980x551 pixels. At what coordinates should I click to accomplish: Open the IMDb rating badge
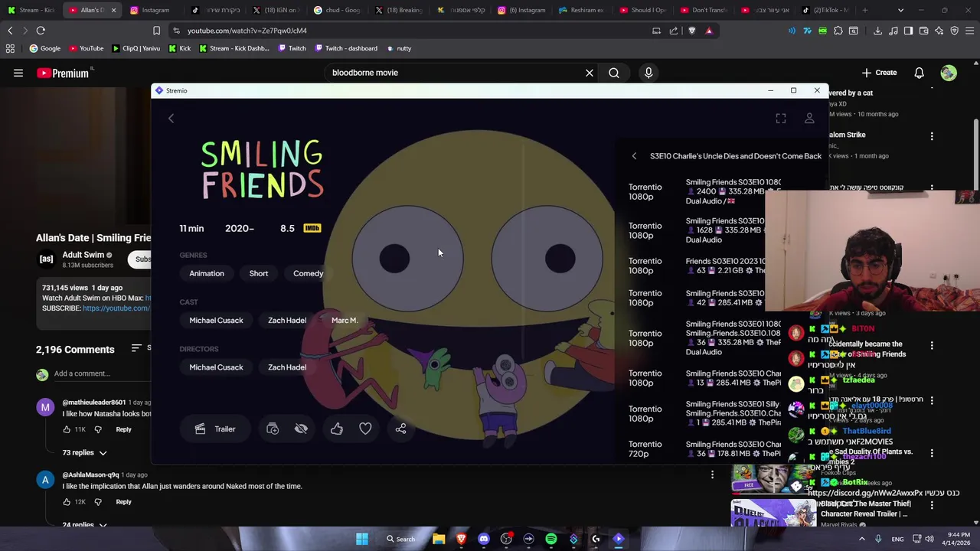pos(312,228)
